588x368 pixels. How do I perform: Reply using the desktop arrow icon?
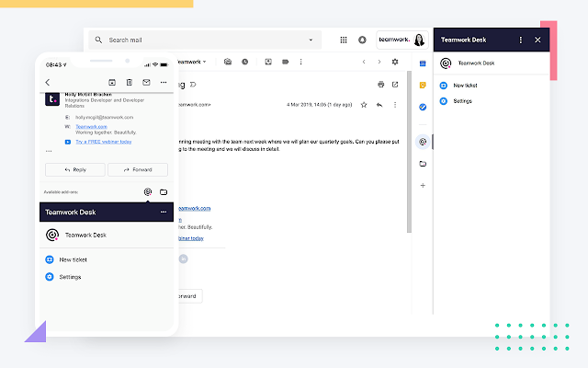[379, 105]
